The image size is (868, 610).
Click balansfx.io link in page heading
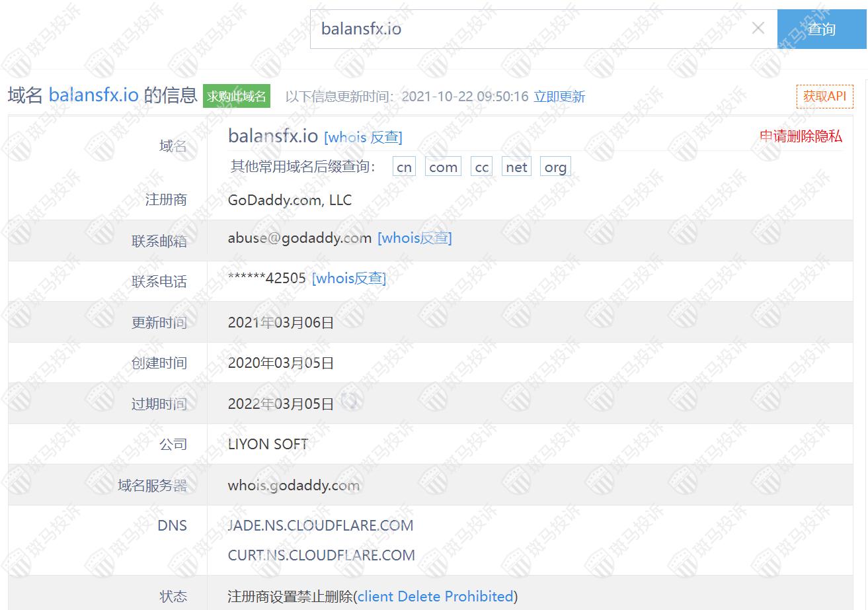pos(94,95)
